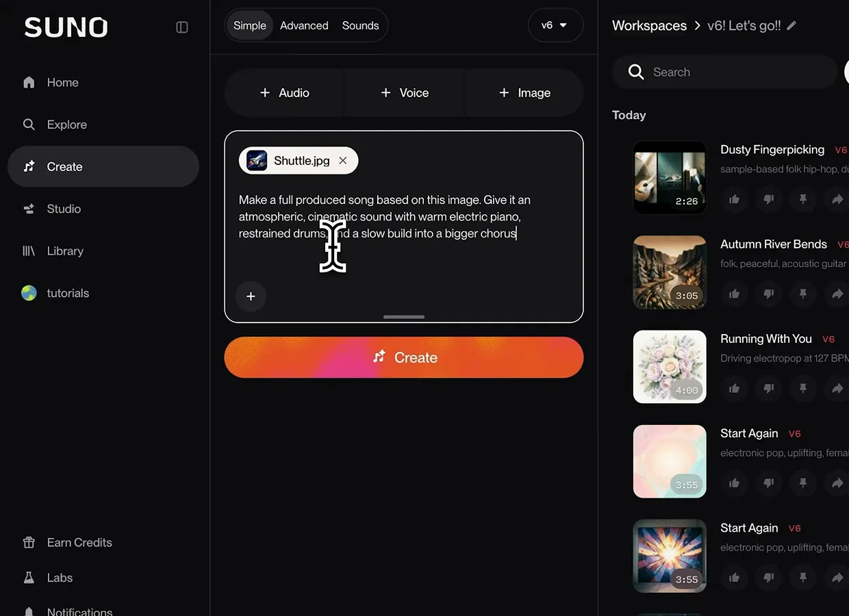Dislike Autumn River Bends
The width and height of the screenshot is (849, 616).
tap(769, 294)
